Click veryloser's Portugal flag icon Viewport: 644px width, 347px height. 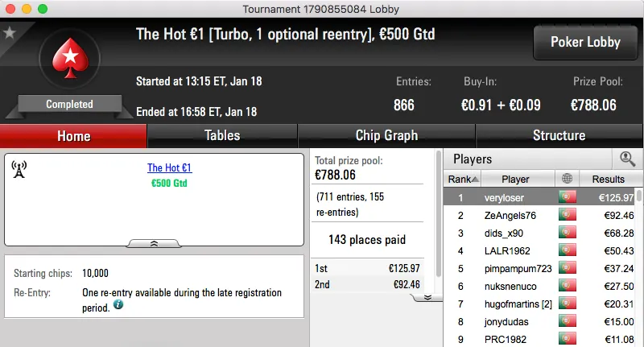coord(568,197)
